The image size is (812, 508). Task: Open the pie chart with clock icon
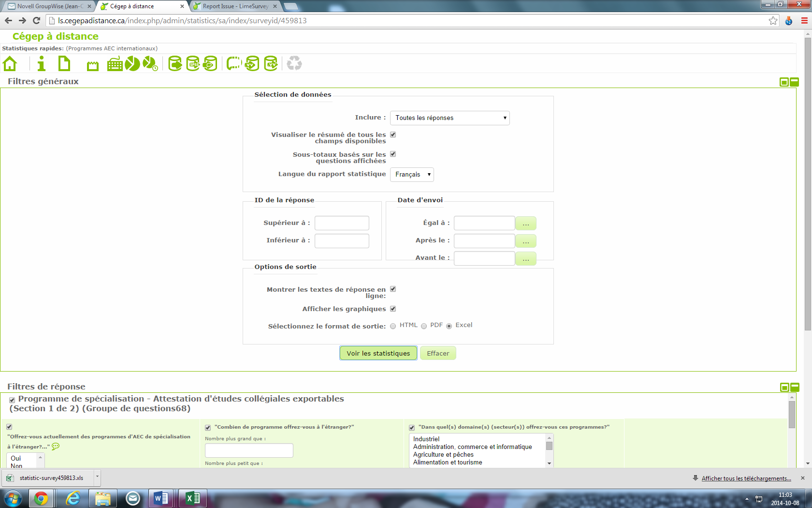(x=150, y=63)
